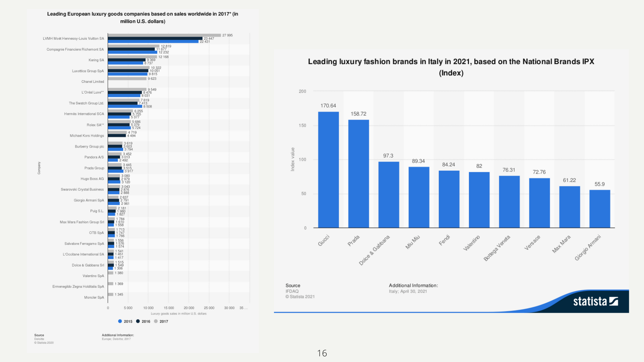This screenshot has width=644, height=362.
Task: Click The Swatch Group Ltd. label
Action: click(x=86, y=103)
